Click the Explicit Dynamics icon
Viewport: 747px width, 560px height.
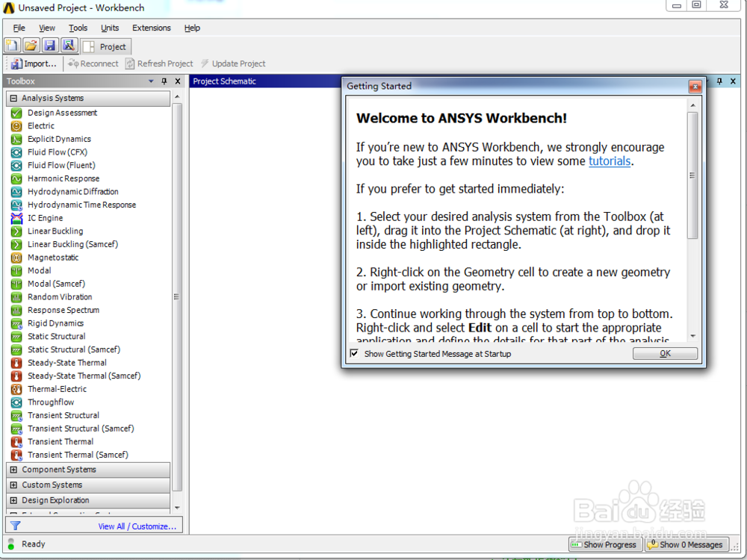16,139
